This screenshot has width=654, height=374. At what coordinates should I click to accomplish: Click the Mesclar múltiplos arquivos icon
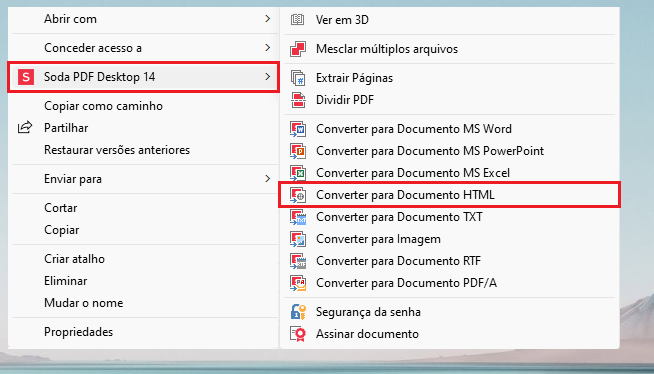(298, 49)
